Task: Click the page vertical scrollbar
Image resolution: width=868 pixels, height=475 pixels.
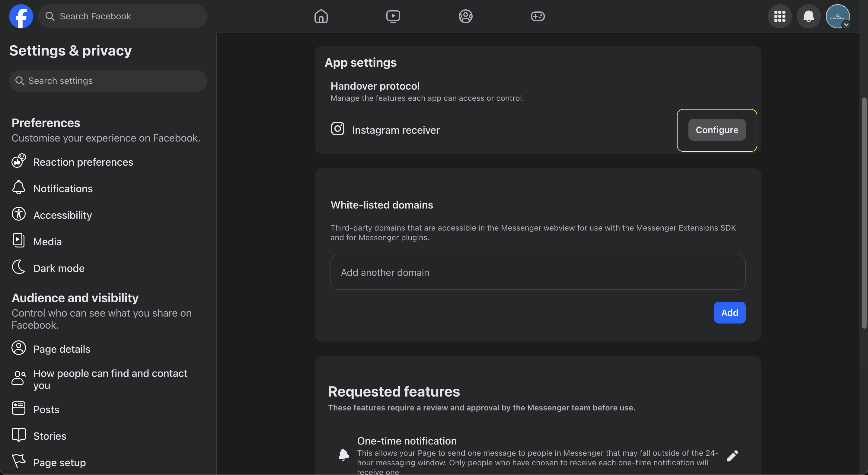Action: click(864, 213)
